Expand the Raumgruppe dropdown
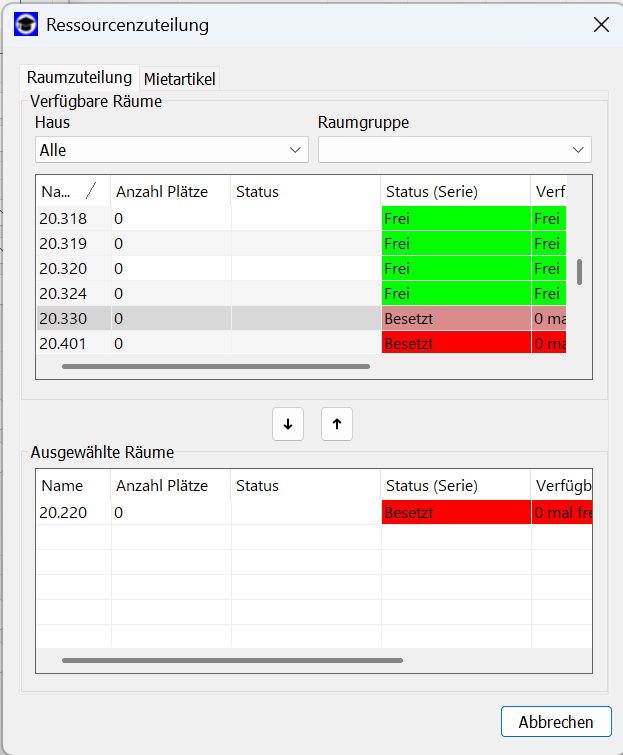 454,150
